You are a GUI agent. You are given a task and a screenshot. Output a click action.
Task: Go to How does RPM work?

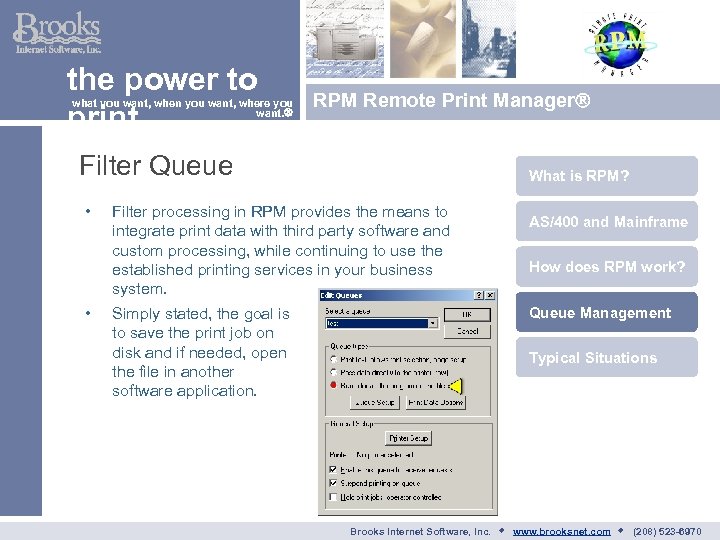click(607, 266)
